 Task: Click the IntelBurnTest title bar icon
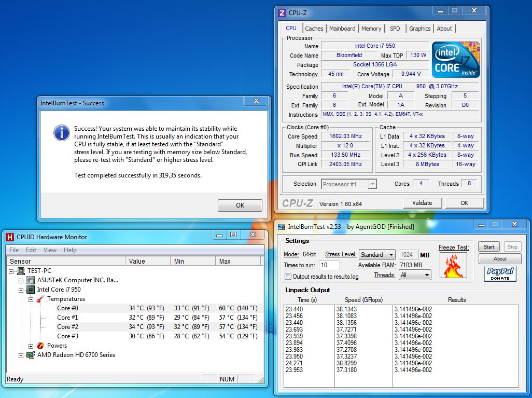tap(282, 227)
